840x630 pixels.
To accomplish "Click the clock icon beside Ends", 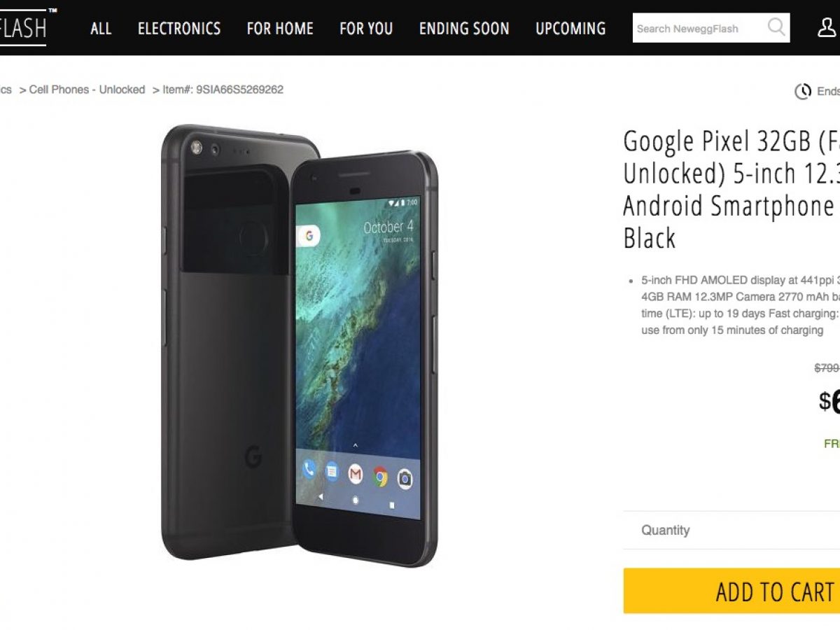I will point(803,91).
